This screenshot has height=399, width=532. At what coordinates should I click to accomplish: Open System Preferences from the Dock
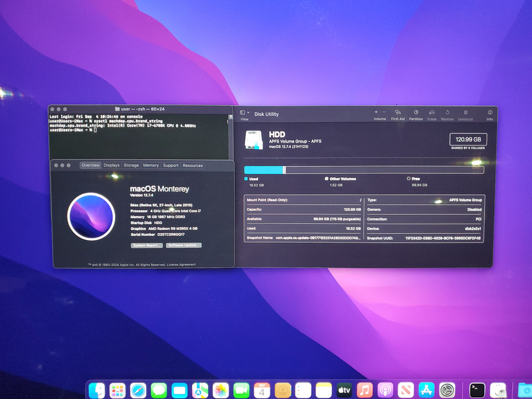[447, 390]
